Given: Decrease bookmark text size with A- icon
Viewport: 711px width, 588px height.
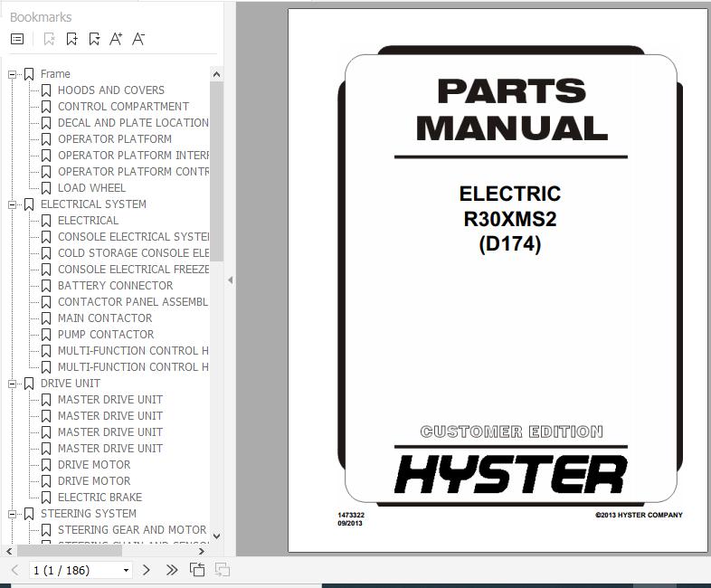Looking at the screenshot, I should [x=138, y=39].
